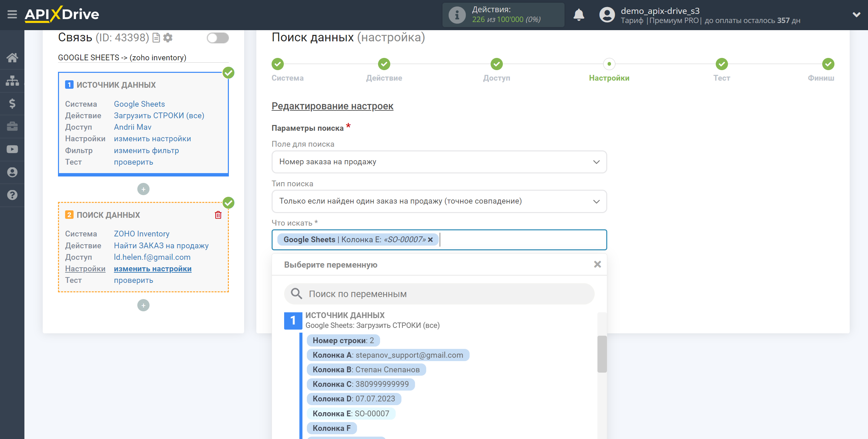Remove Колонка E tag from field
Screen dimensions: 868x439
[x=430, y=240]
